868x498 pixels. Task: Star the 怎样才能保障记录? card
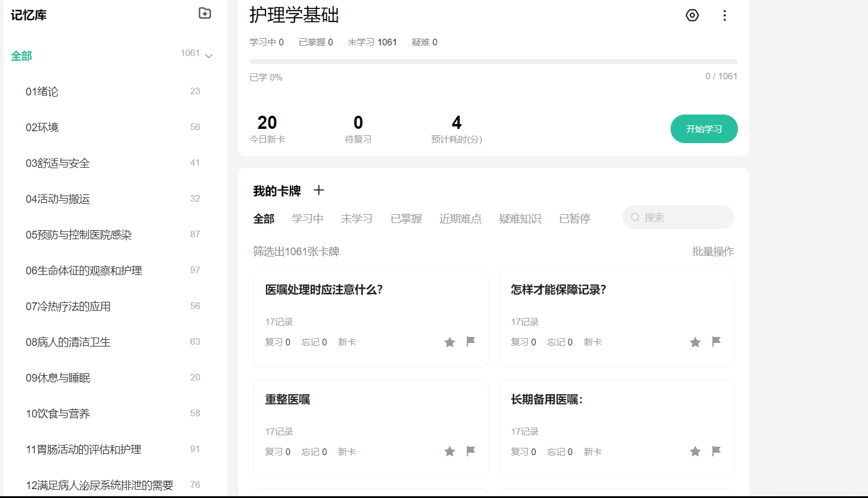pos(695,342)
